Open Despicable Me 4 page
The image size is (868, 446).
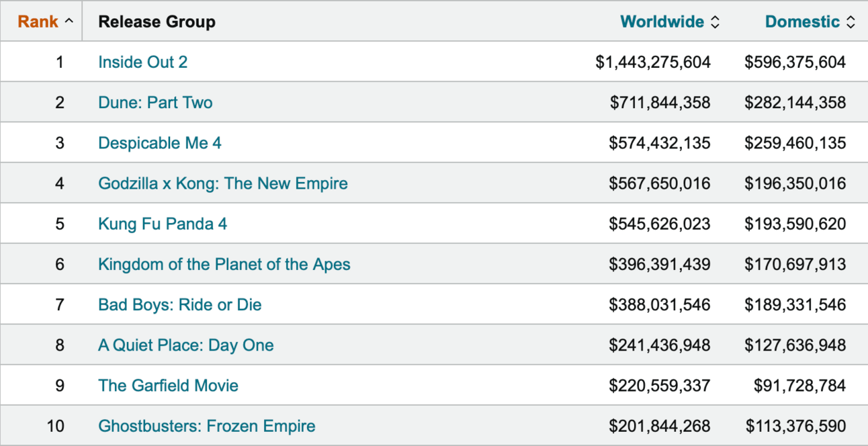click(159, 143)
